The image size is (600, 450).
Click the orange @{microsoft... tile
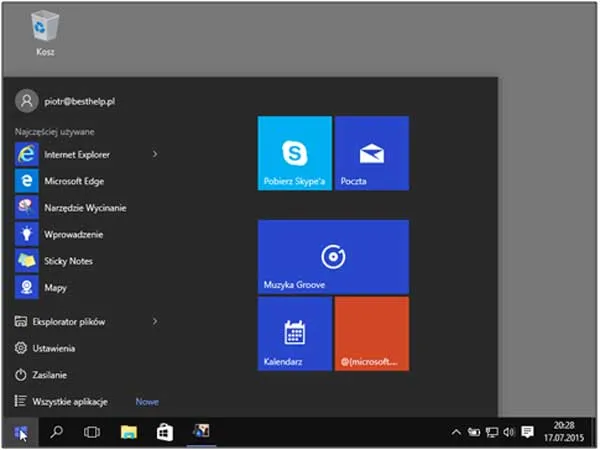tap(371, 333)
